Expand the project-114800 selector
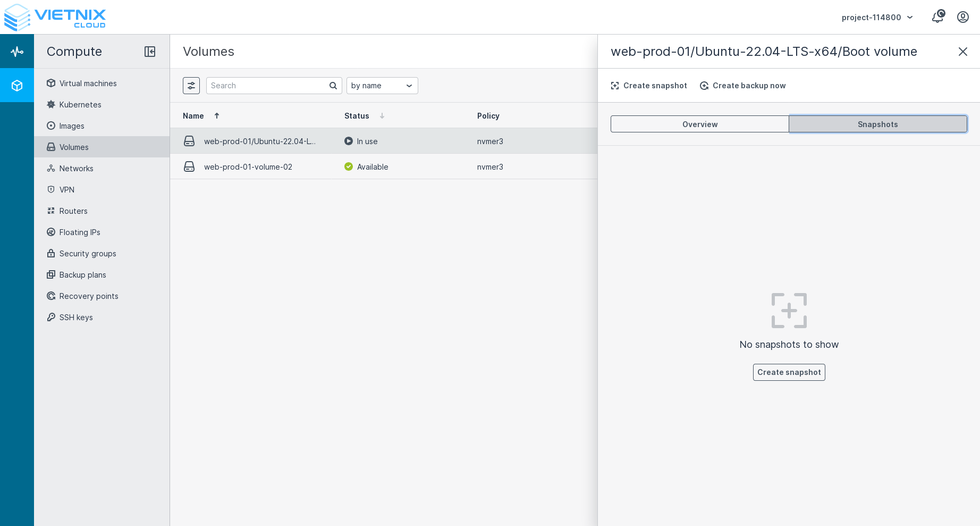The image size is (980, 526). click(x=877, y=18)
